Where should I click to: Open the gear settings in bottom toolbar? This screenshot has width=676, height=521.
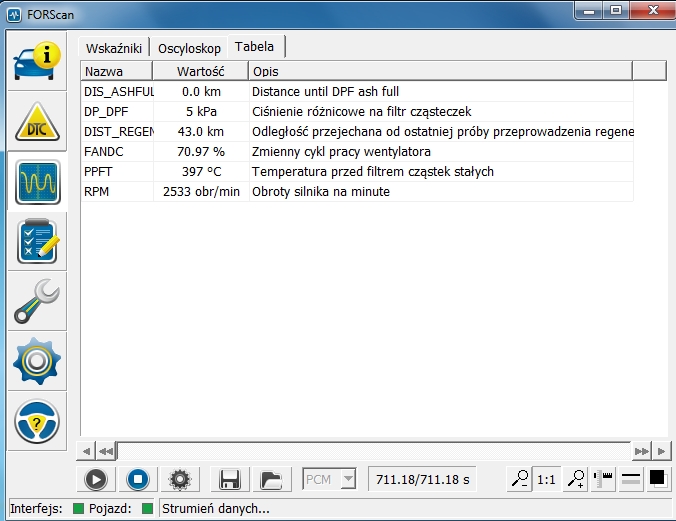point(180,479)
